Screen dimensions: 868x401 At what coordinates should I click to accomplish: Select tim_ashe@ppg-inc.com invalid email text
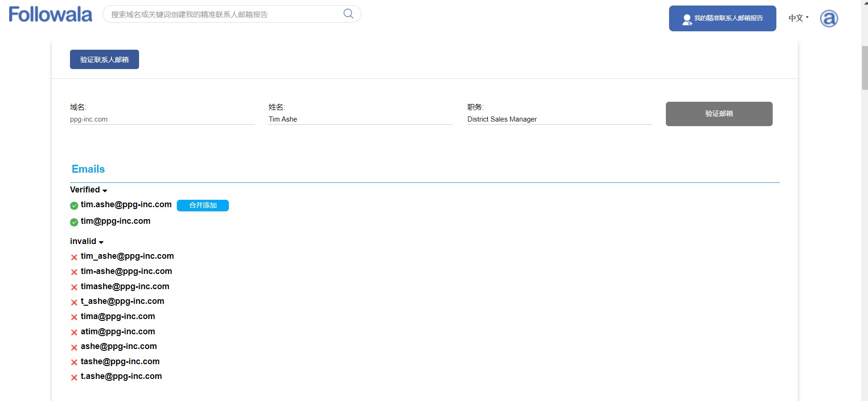point(128,256)
